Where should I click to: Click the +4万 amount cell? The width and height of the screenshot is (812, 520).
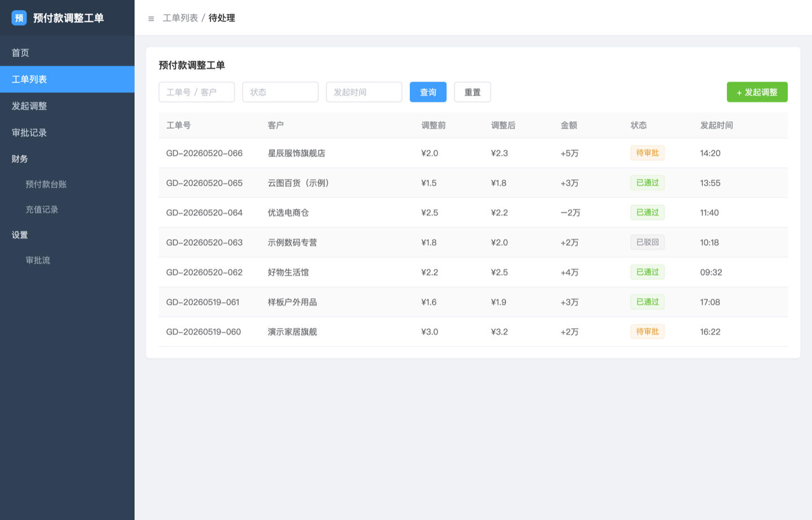570,272
